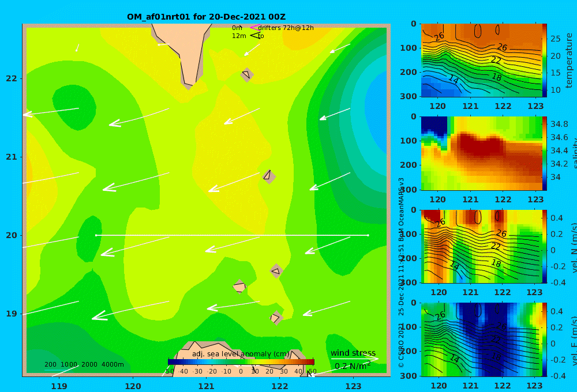Click longitude tick label 119 on main map
This screenshot has height=392, width=577.
(x=59, y=386)
